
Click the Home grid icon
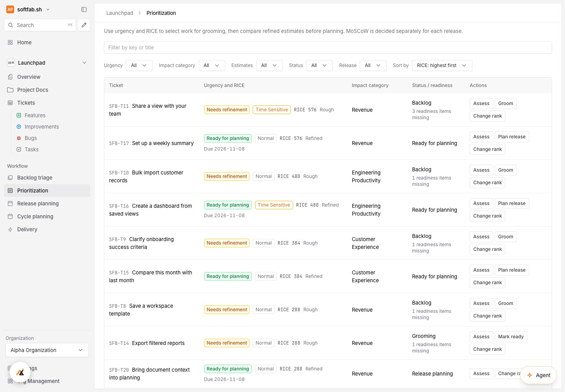click(10, 42)
